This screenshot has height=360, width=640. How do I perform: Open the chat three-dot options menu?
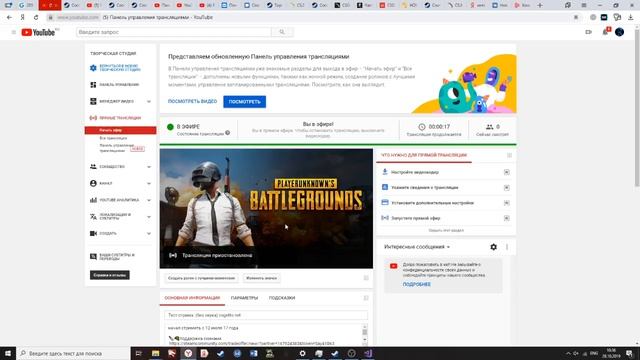(507, 247)
